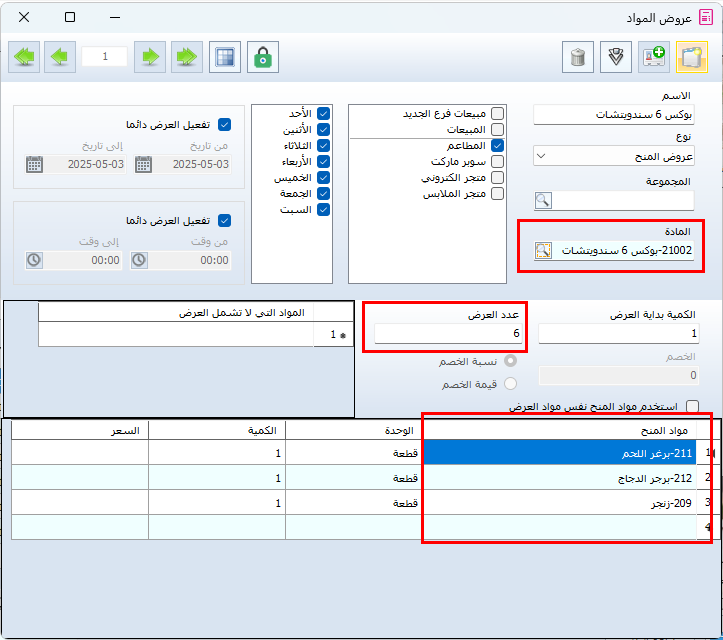The image size is (723, 640).
Task: Click the من تاريخ date field
Action: coord(192,164)
